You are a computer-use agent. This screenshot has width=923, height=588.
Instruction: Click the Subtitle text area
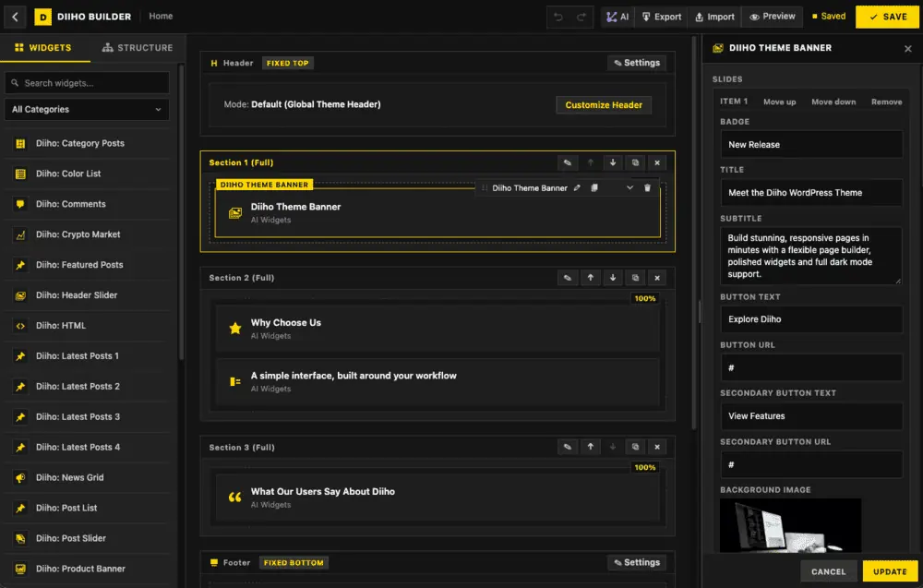pos(811,256)
